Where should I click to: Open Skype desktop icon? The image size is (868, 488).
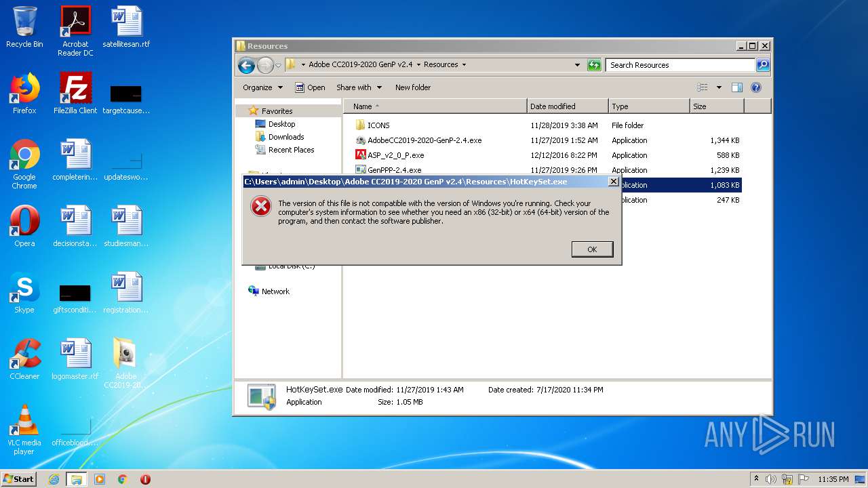tap(24, 293)
